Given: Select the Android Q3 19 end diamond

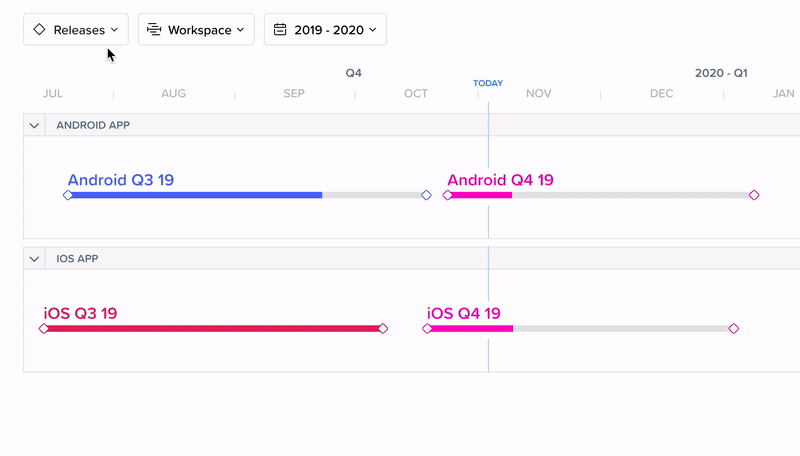Looking at the screenshot, I should (x=427, y=195).
